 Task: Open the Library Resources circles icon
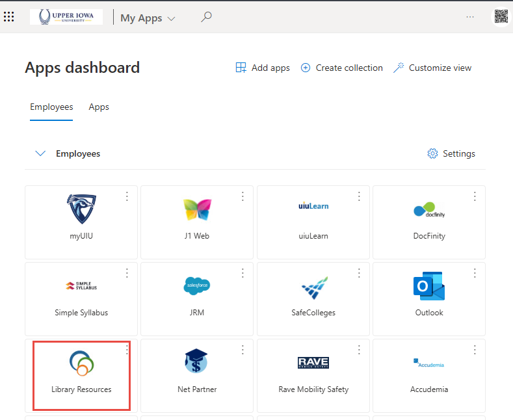click(81, 363)
